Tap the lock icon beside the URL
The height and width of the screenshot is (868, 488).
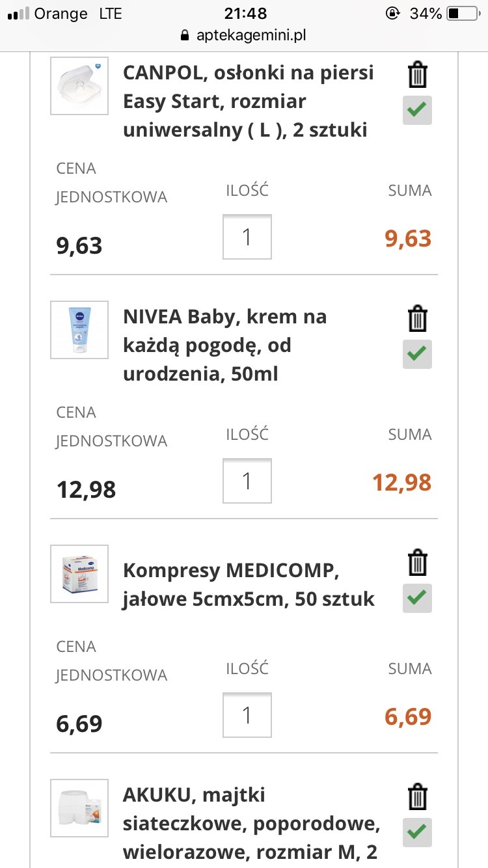click(184, 35)
